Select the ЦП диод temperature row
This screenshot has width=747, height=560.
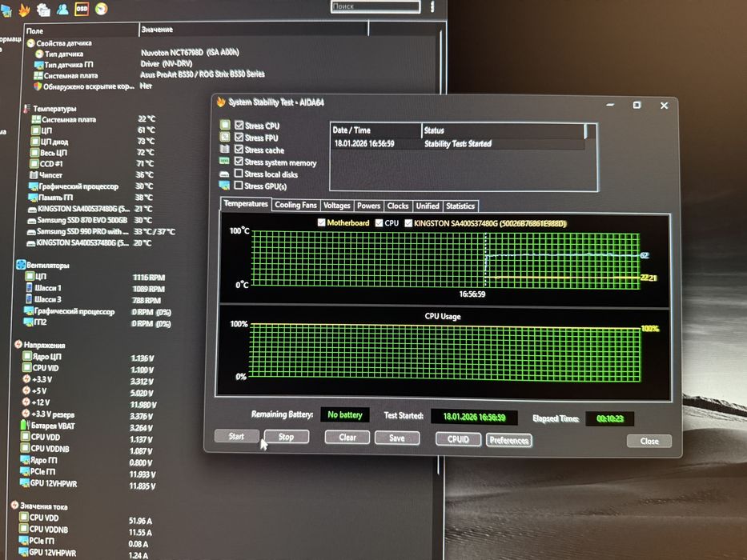(93, 142)
